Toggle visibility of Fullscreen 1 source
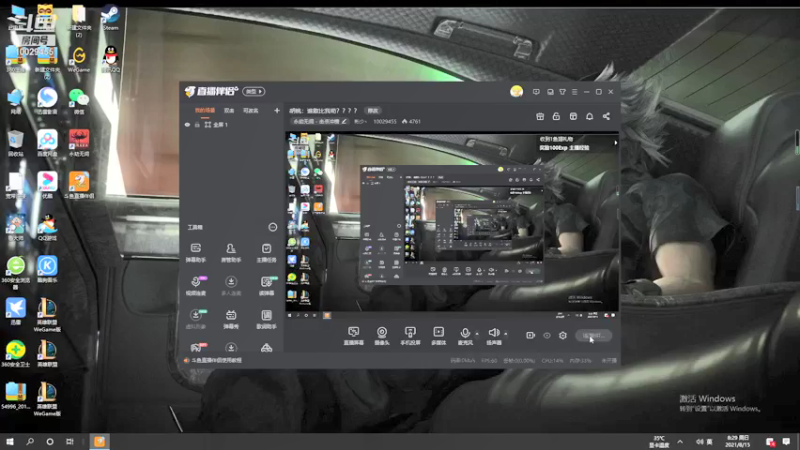800x450 pixels. [x=187, y=124]
